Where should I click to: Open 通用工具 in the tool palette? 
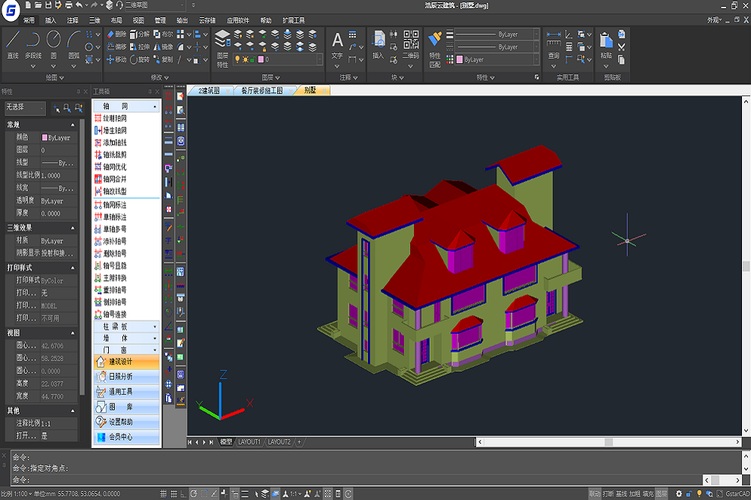(126, 392)
